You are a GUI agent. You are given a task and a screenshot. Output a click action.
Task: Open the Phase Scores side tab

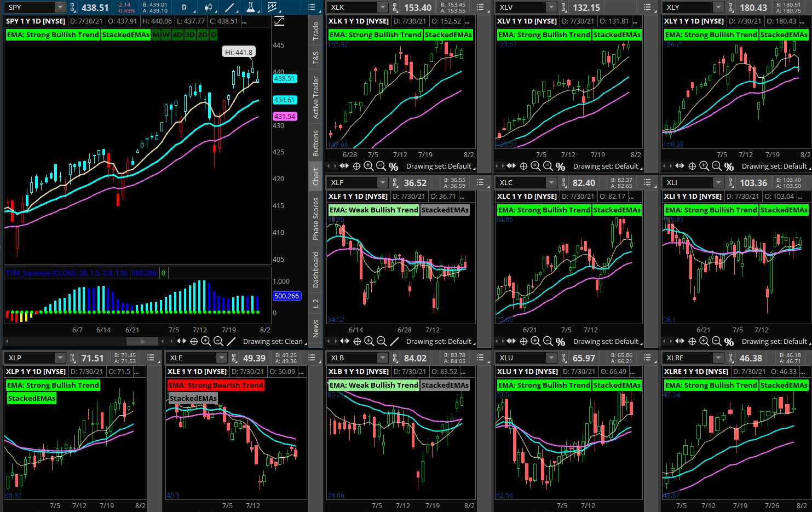[x=316, y=219]
